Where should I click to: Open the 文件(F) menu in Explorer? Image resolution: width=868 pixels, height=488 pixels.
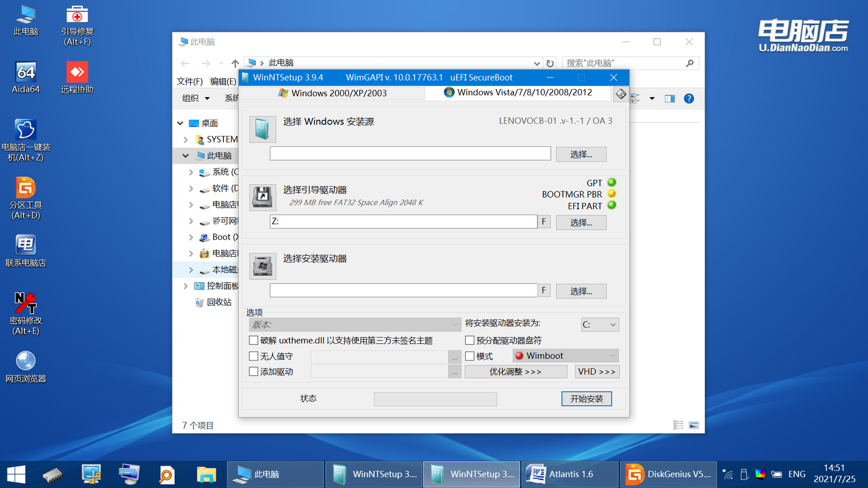point(190,82)
